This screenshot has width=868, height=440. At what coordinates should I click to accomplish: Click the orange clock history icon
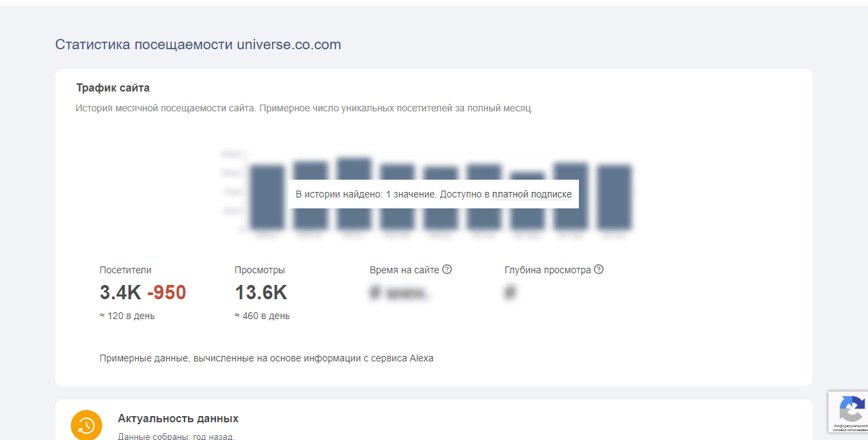86,425
